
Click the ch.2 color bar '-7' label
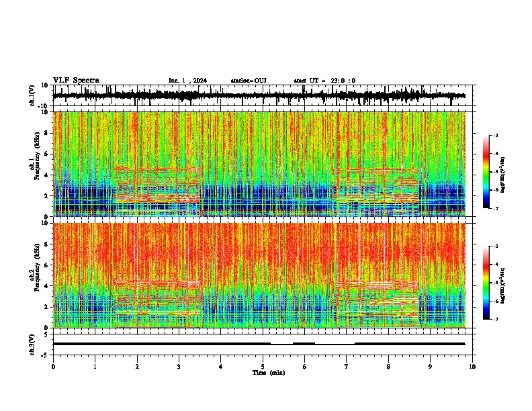pos(495,319)
